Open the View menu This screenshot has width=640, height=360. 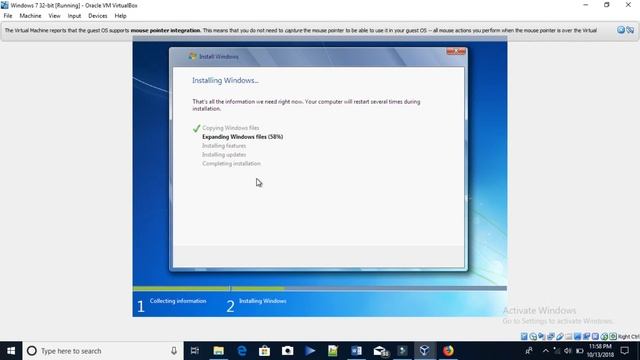click(x=54, y=16)
